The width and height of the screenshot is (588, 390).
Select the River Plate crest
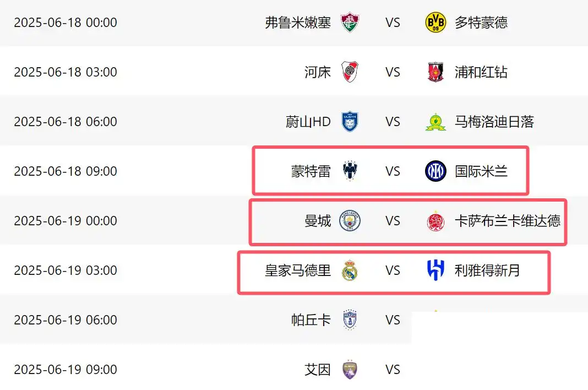tap(350, 72)
